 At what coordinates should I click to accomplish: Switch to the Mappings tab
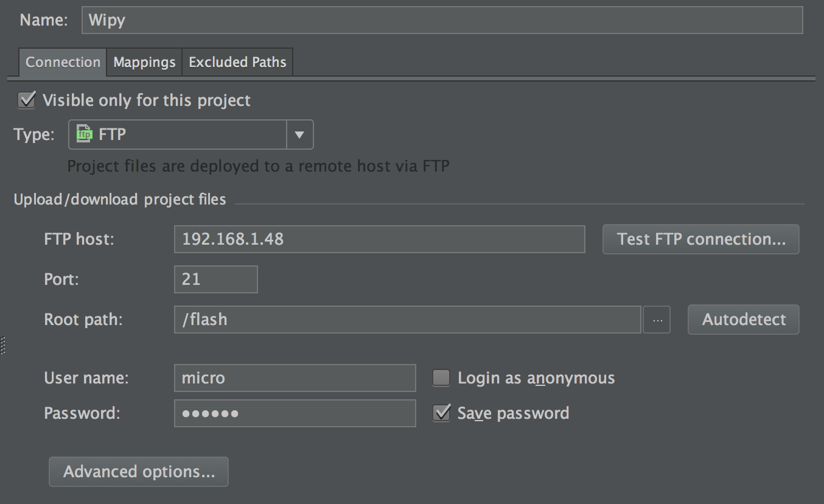tap(144, 62)
